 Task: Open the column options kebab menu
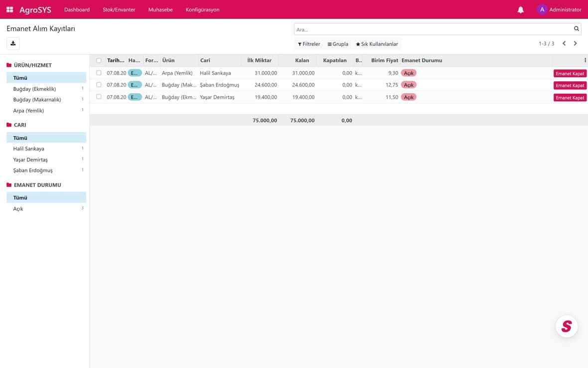coord(585,60)
